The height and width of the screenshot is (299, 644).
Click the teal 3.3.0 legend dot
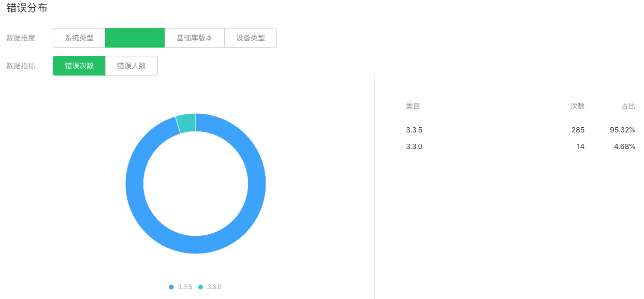point(201,287)
